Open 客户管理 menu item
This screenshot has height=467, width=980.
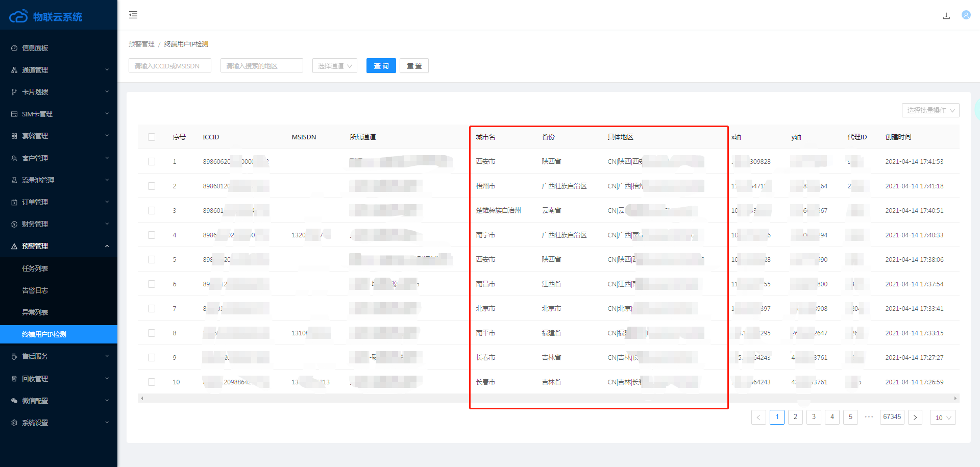[59, 158]
